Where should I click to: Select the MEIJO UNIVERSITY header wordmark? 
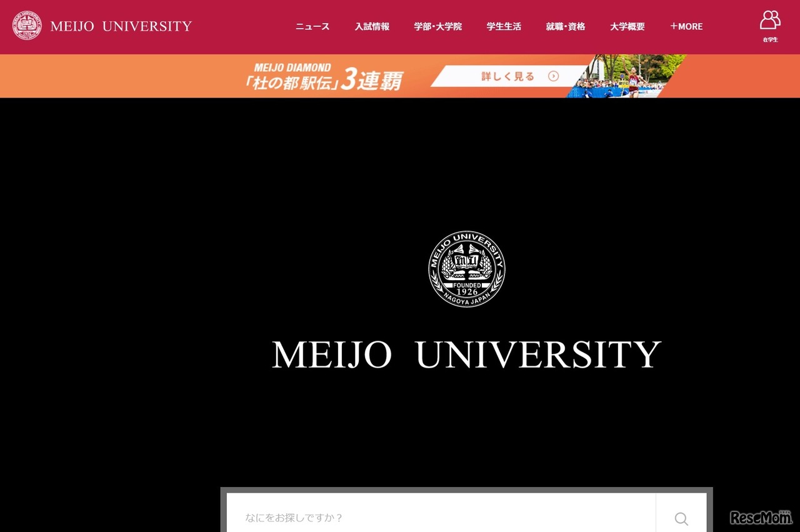coord(121,26)
